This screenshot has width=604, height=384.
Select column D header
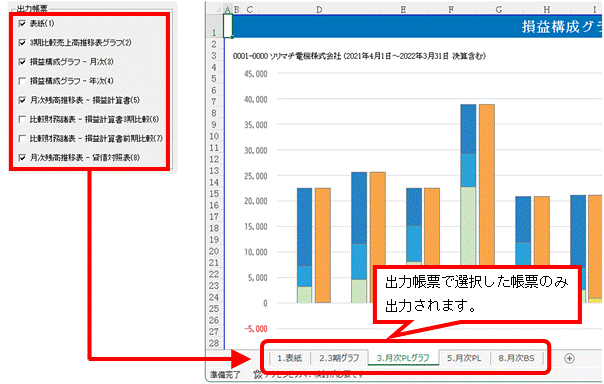click(319, 9)
